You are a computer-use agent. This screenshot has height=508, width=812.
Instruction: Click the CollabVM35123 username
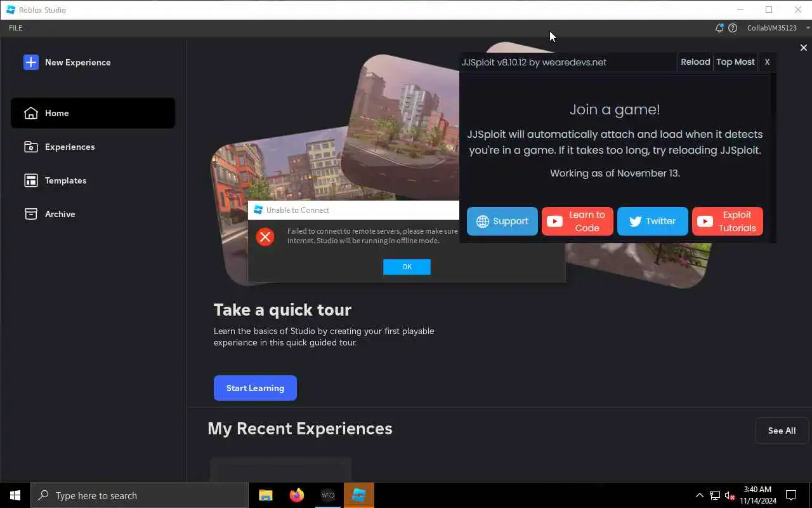pos(771,28)
